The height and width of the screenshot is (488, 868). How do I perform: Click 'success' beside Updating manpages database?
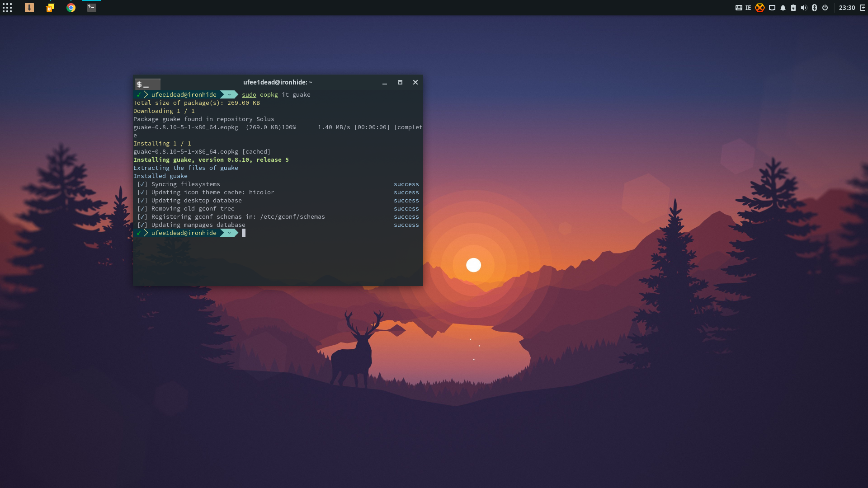coord(406,225)
